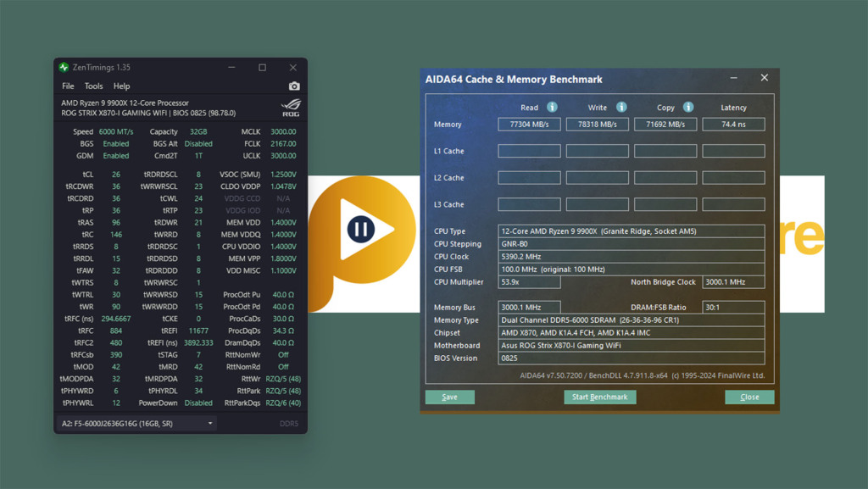Image resolution: width=868 pixels, height=489 pixels.
Task: Click the Chipset AMD X870 field
Action: click(x=631, y=333)
